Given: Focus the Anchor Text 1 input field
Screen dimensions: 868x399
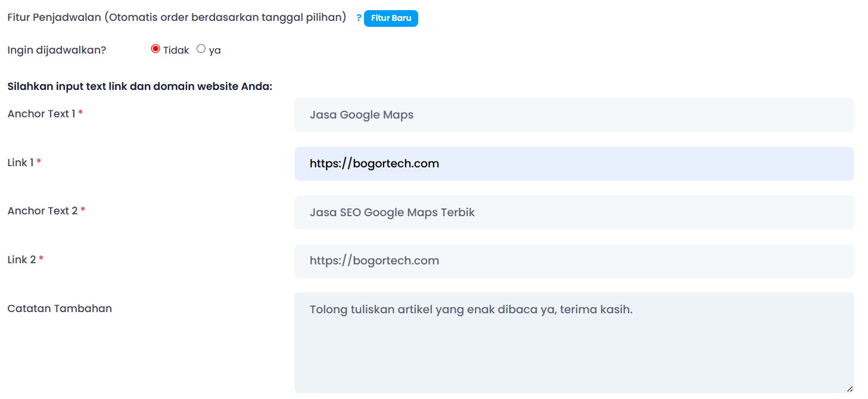Looking at the screenshot, I should pyautogui.click(x=574, y=115).
